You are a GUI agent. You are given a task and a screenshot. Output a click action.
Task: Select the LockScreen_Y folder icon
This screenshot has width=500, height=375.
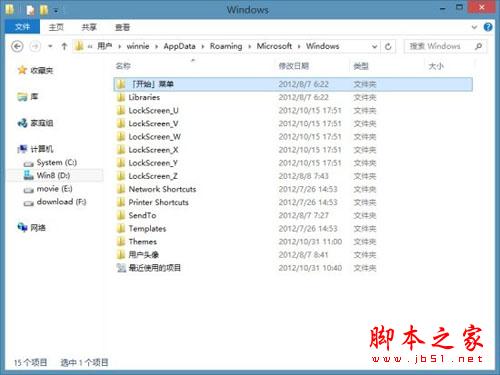click(121, 163)
